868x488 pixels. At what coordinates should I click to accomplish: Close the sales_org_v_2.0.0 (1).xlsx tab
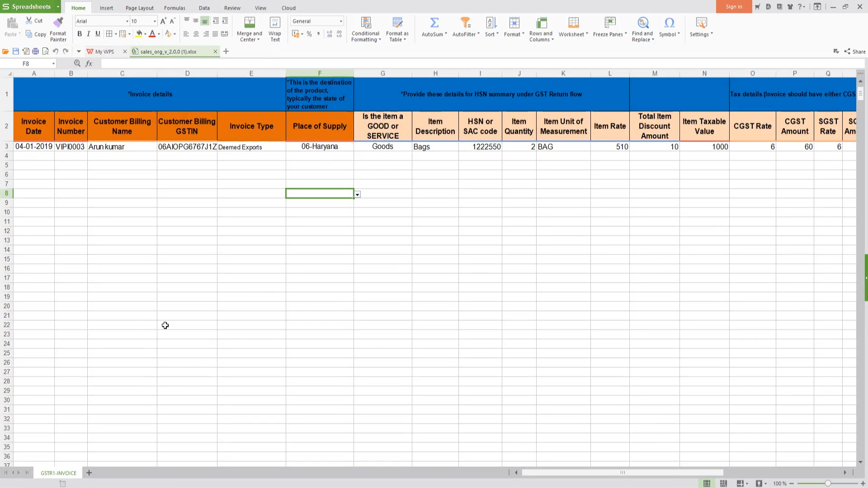pos(215,52)
